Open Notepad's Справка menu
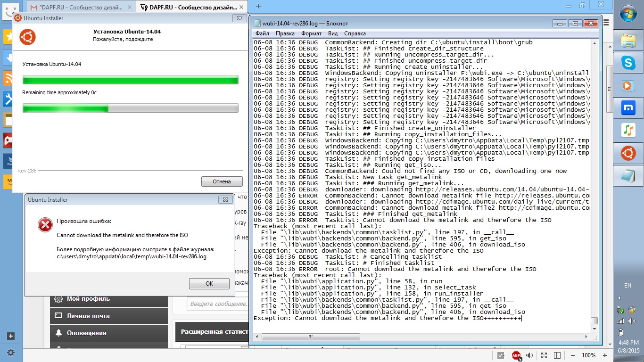The width and height of the screenshot is (644, 362). click(x=355, y=33)
